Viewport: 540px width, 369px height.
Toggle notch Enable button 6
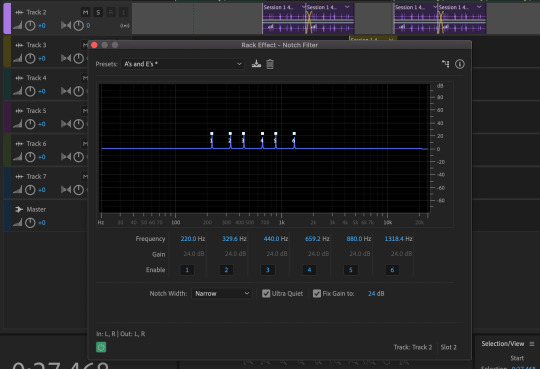pyautogui.click(x=392, y=270)
